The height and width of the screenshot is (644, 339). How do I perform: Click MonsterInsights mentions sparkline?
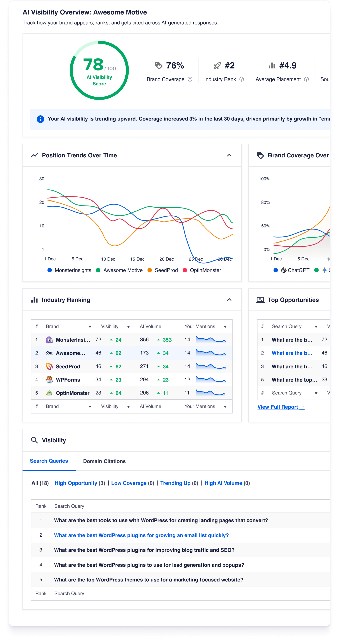point(211,339)
